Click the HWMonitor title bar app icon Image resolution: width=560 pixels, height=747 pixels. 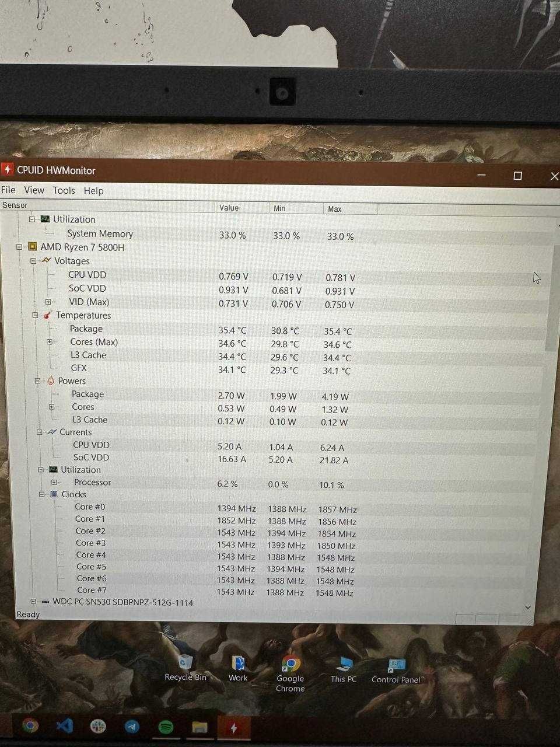[x=7, y=169]
